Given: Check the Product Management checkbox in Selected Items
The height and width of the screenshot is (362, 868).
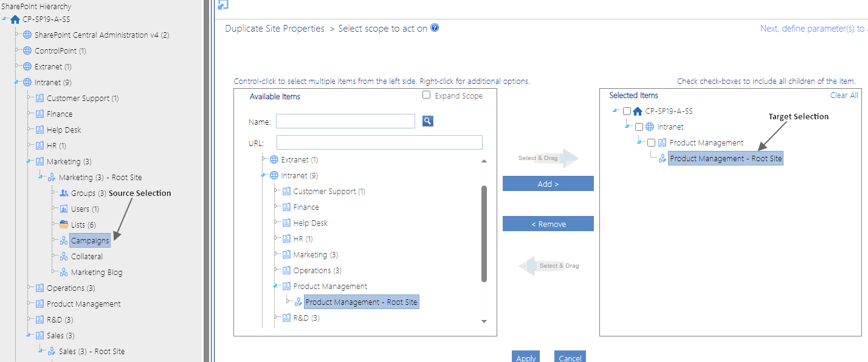Looking at the screenshot, I should pos(652,142).
